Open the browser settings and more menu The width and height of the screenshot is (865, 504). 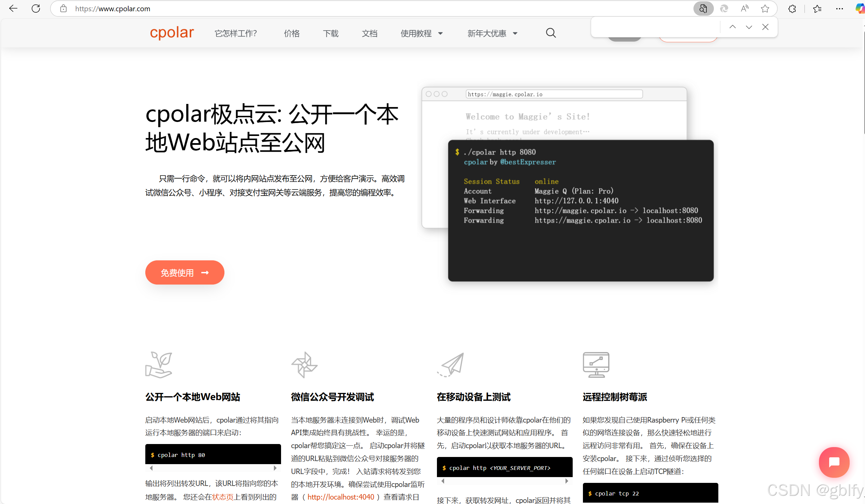point(840,9)
